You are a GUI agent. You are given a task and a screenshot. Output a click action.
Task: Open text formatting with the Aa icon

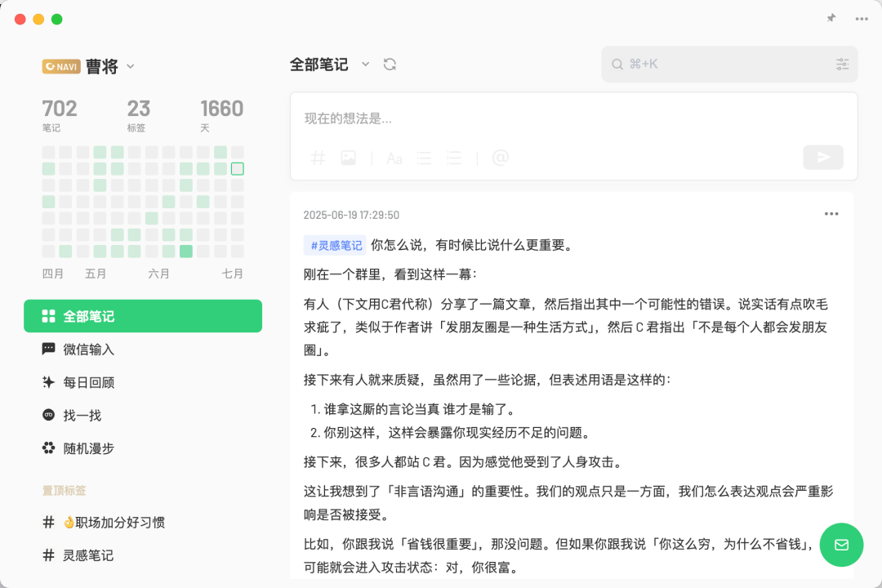394,158
